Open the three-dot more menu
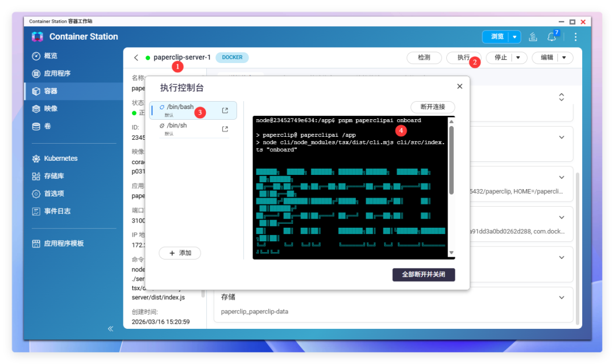The image size is (614, 364). tap(575, 37)
